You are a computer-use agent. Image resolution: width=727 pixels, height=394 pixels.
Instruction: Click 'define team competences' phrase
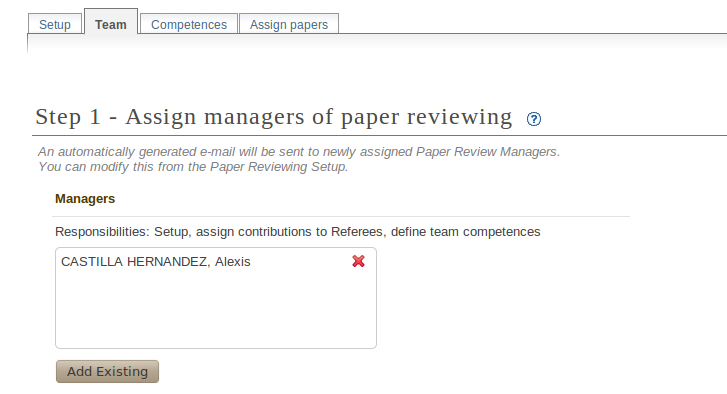point(466,231)
